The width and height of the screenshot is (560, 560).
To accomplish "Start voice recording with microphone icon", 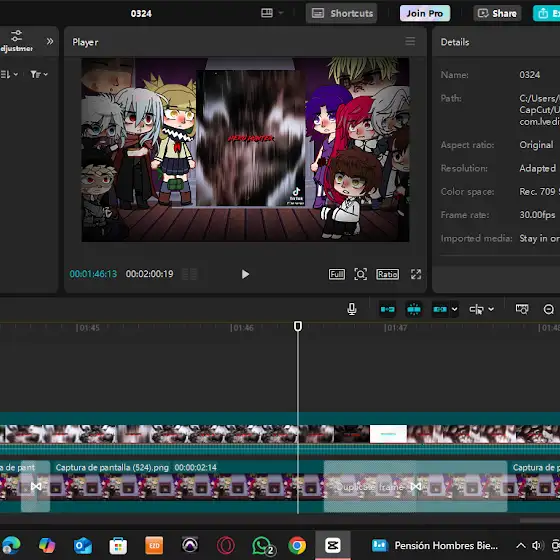I will pos(352,309).
